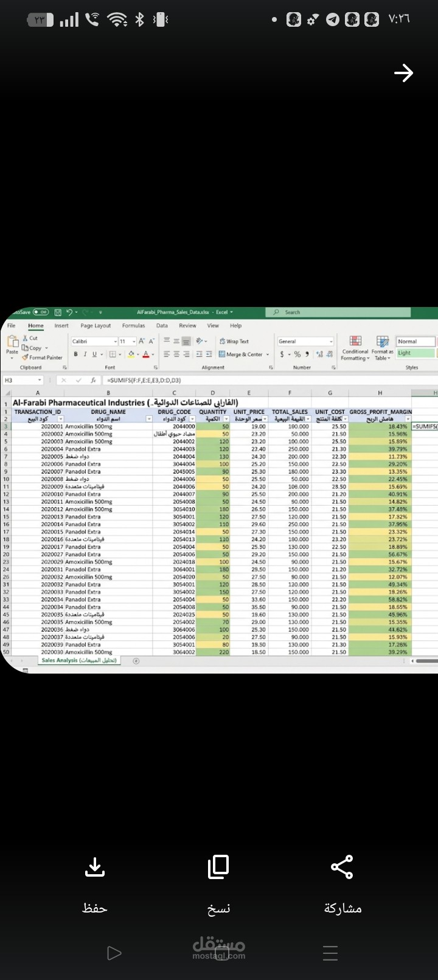
Task: Toggle Underline formatting
Action: [94, 354]
